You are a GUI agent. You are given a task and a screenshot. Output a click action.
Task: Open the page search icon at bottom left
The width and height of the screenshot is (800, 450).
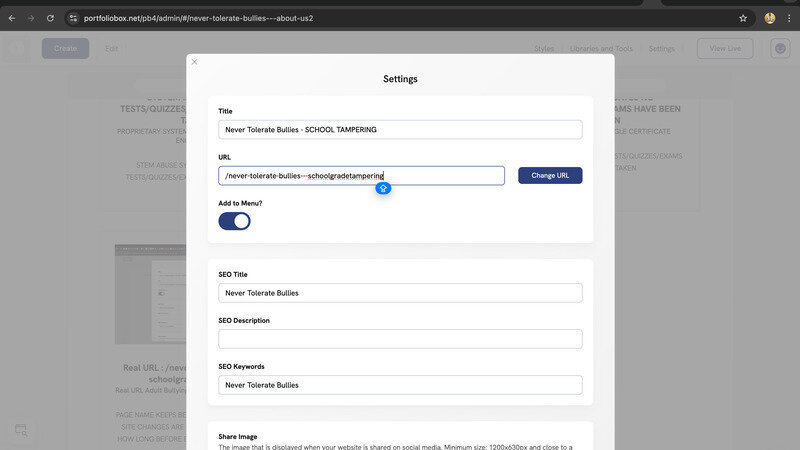click(21, 431)
